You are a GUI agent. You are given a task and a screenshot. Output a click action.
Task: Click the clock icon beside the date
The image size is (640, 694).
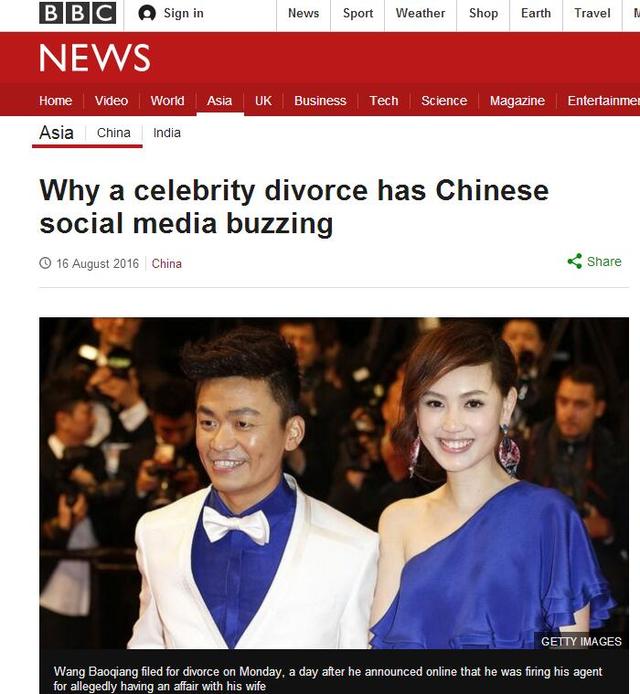coord(45,263)
